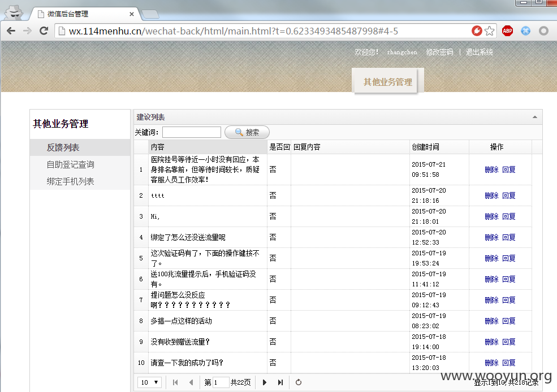Reply to row 1 hospital registration feedback

pos(509,169)
